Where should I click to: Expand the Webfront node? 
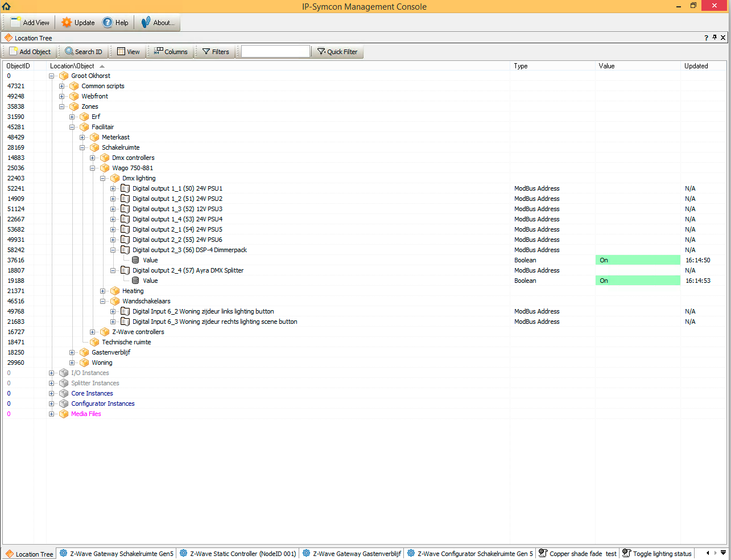[x=61, y=97]
